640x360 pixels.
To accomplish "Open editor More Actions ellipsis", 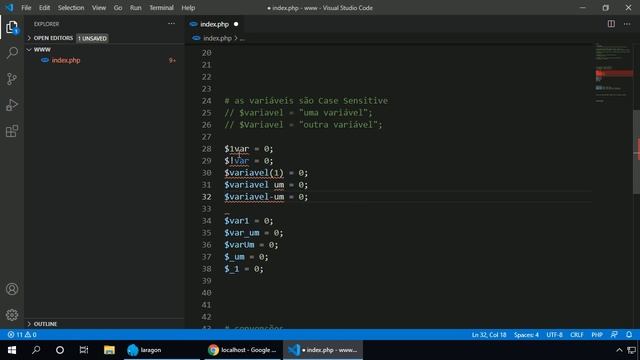I will coord(627,24).
